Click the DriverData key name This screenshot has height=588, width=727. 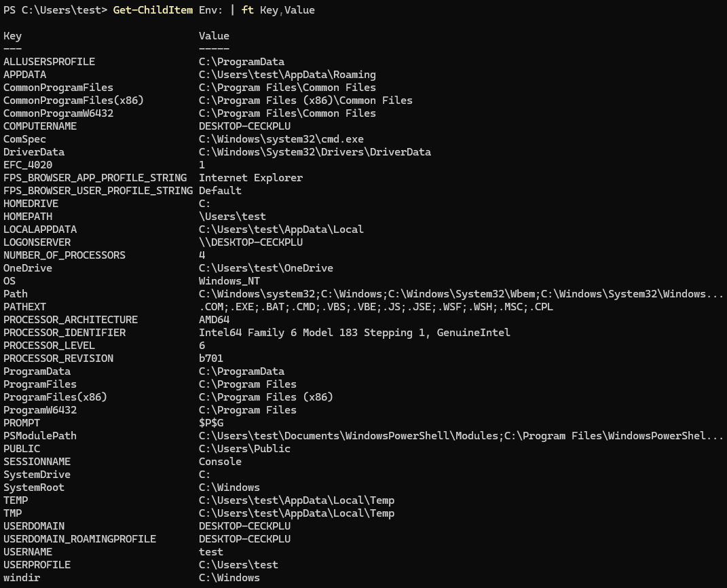click(34, 151)
